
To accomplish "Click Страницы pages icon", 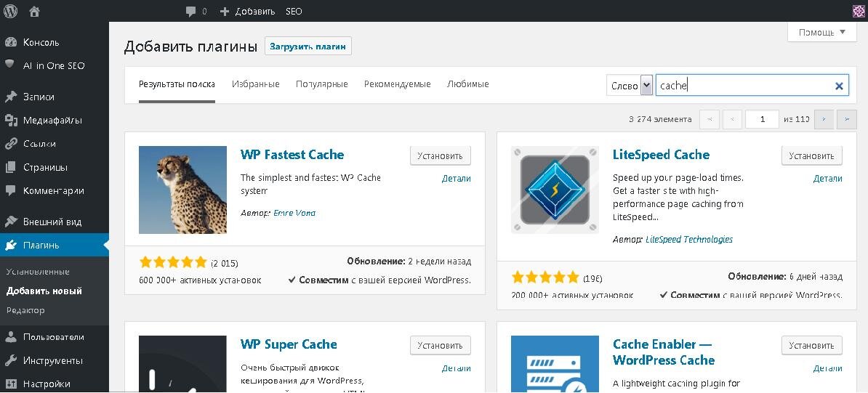I will (10, 167).
